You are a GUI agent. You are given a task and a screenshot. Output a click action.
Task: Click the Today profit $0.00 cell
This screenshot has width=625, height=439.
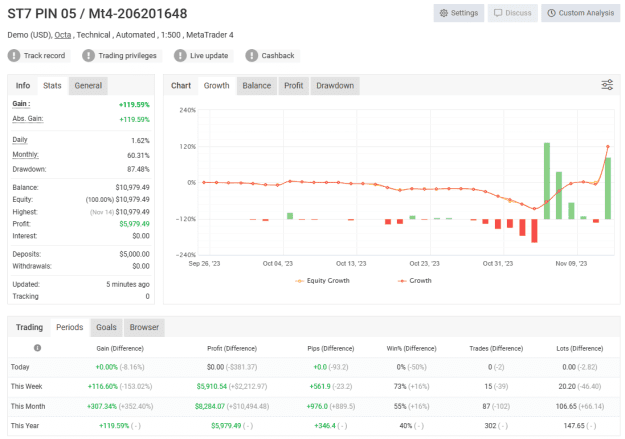click(x=215, y=367)
